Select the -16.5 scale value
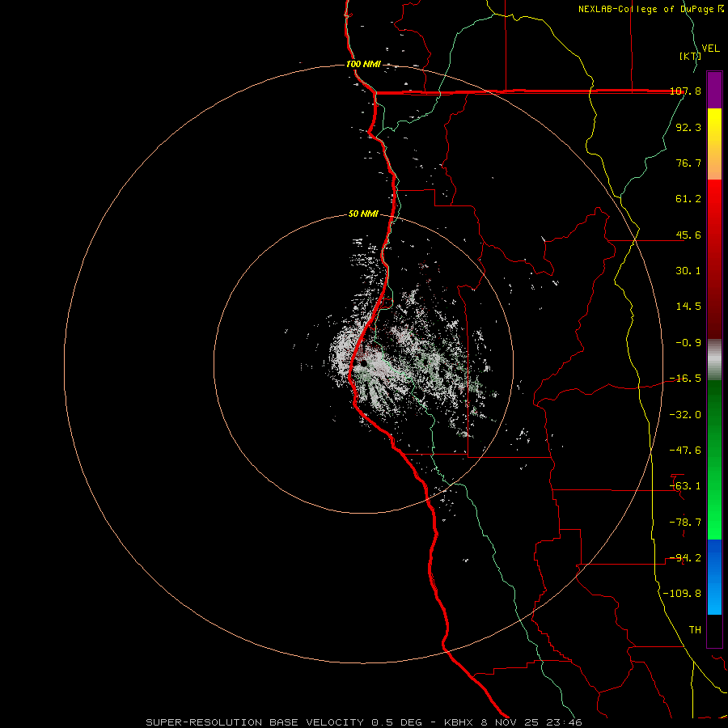The width and height of the screenshot is (728, 728). 685,379
